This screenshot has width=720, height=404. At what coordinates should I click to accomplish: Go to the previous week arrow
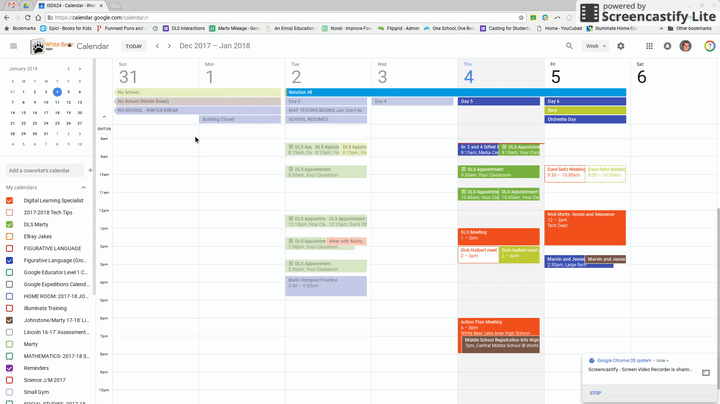click(157, 46)
